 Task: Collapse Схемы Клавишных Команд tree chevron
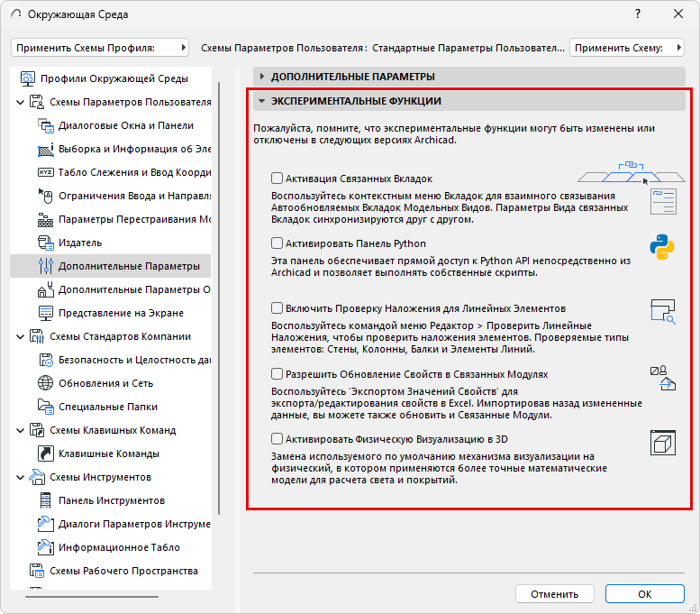pos(20,430)
